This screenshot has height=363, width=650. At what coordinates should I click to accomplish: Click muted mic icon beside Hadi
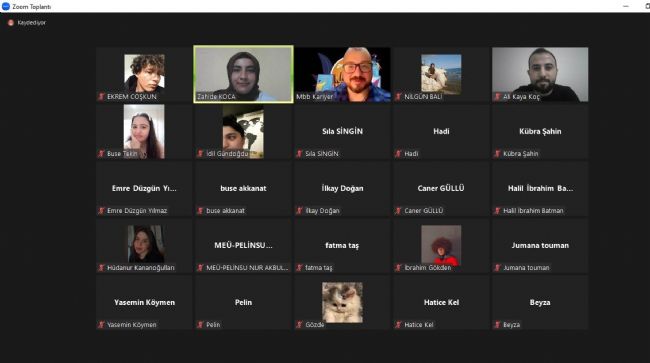[398, 154]
